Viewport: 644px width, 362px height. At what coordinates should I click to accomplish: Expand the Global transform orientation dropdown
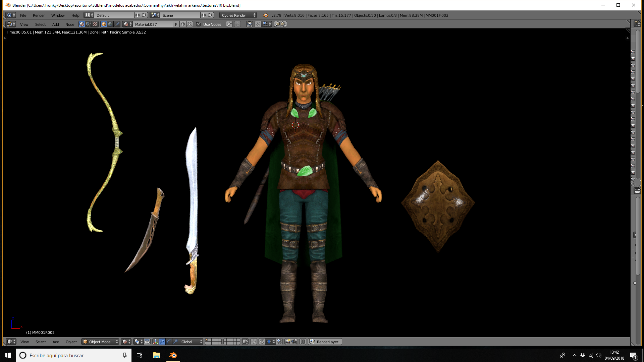192,342
